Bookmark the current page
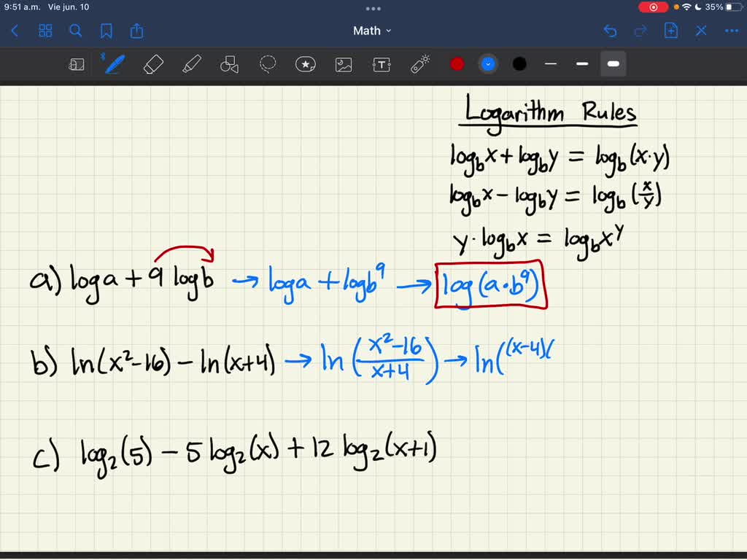 tap(107, 31)
